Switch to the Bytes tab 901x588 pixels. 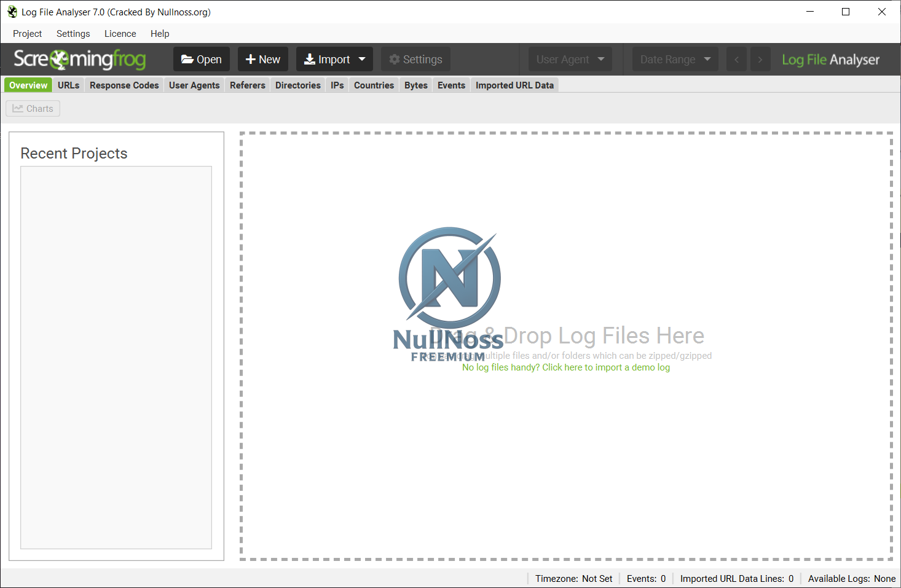(416, 85)
